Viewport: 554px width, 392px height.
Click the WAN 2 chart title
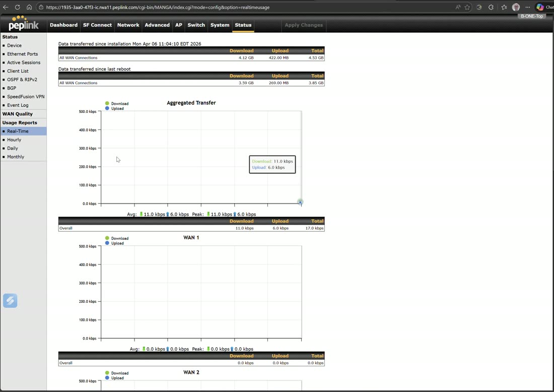point(191,372)
